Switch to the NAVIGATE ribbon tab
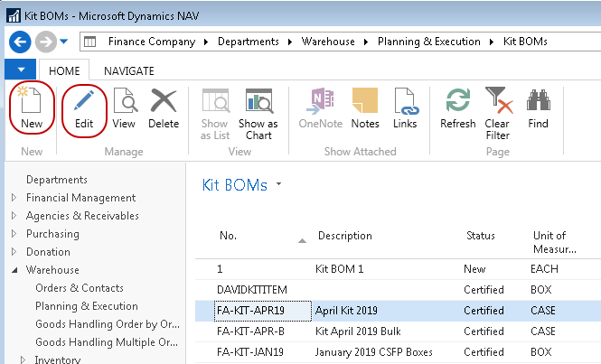Screen dimensions: 601x364 tap(129, 70)
